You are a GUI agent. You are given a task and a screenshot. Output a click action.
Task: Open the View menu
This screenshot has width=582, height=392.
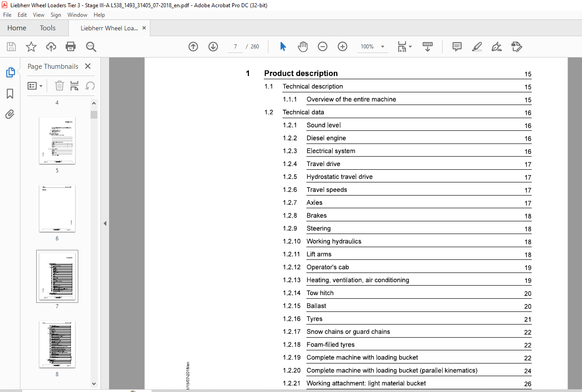click(x=38, y=15)
